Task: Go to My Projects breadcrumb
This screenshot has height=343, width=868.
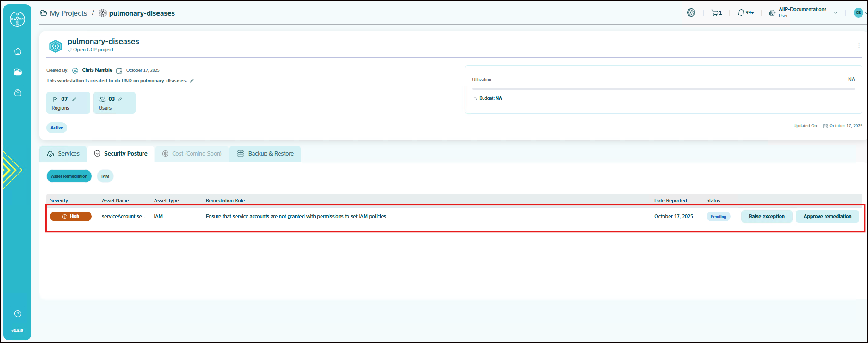Action: pyautogui.click(x=68, y=13)
